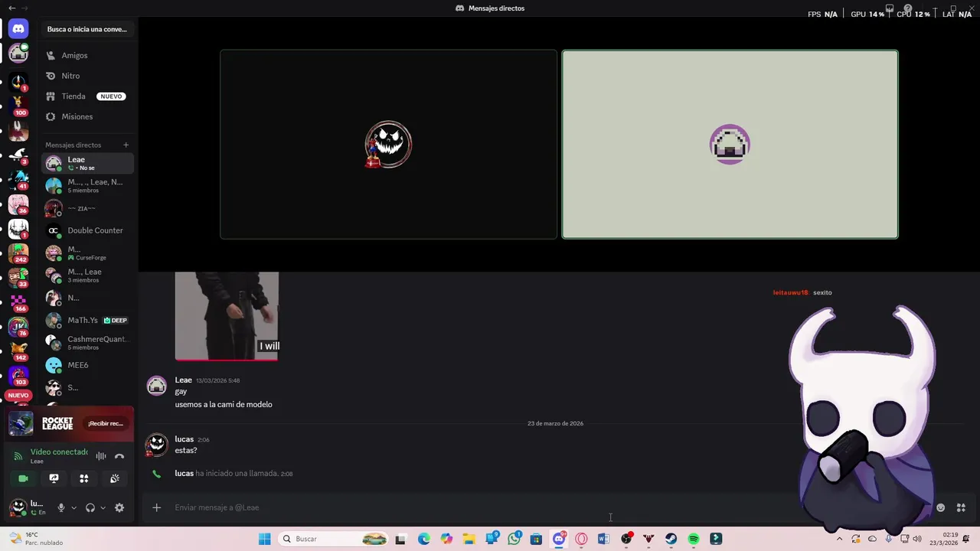Image resolution: width=980 pixels, height=551 pixels.
Task: Click the lucas username on estas? message
Action: (184, 439)
